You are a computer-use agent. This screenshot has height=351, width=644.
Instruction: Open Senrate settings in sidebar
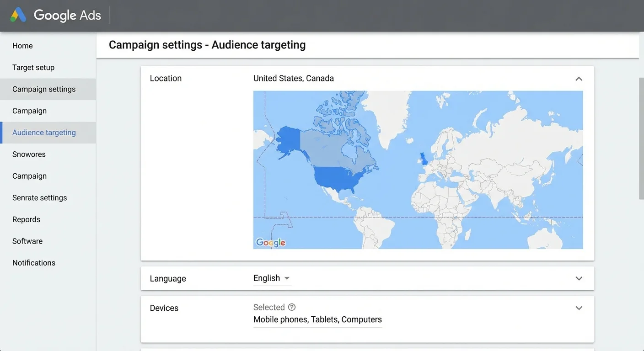(48, 198)
